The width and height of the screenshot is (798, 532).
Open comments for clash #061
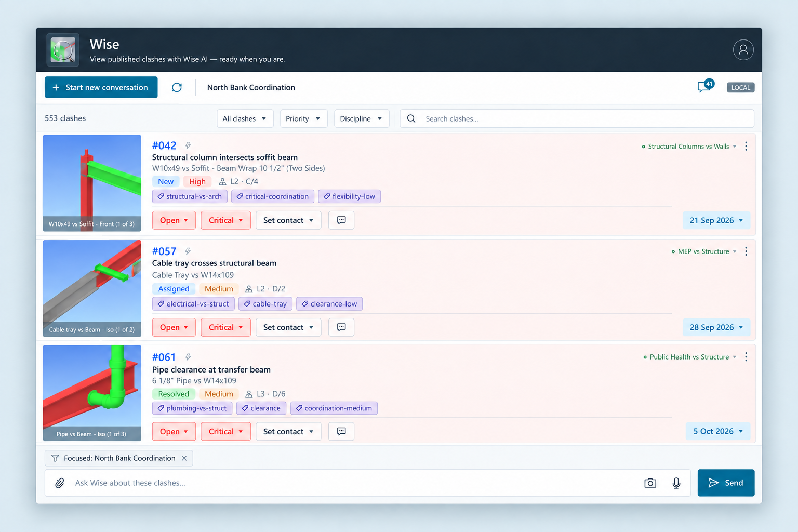pyautogui.click(x=341, y=431)
